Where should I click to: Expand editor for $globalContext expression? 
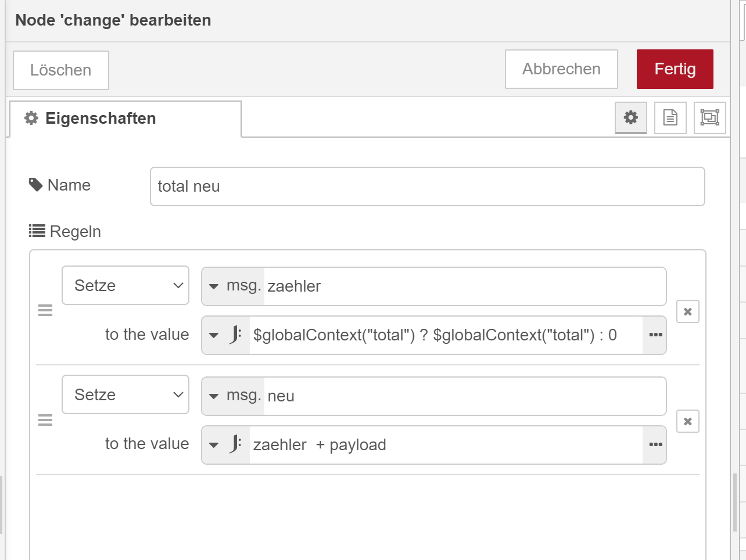[x=655, y=335]
